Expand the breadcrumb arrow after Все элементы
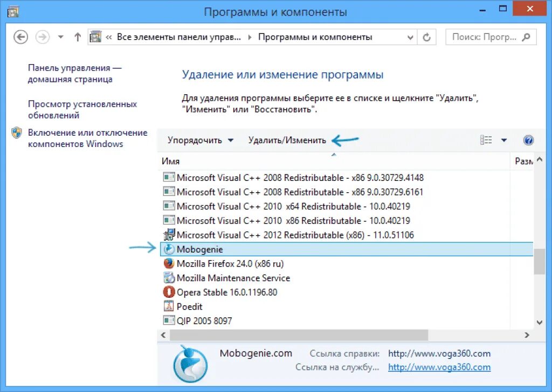552x392 pixels. pyautogui.click(x=250, y=37)
